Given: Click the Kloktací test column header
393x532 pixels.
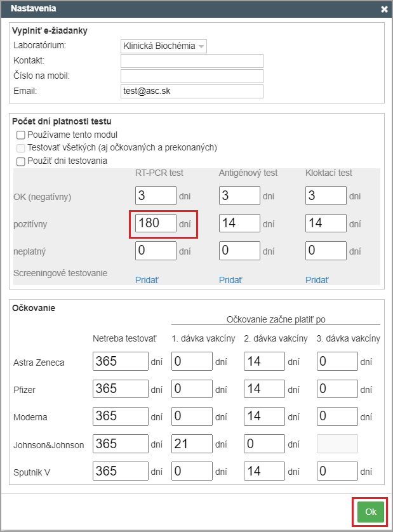Looking at the screenshot, I should tap(329, 173).
